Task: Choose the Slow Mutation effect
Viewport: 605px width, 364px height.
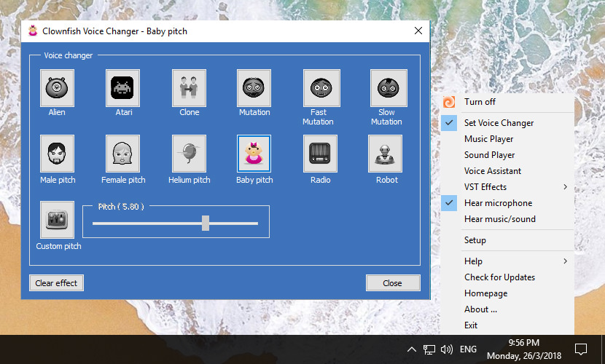Action: click(x=389, y=88)
